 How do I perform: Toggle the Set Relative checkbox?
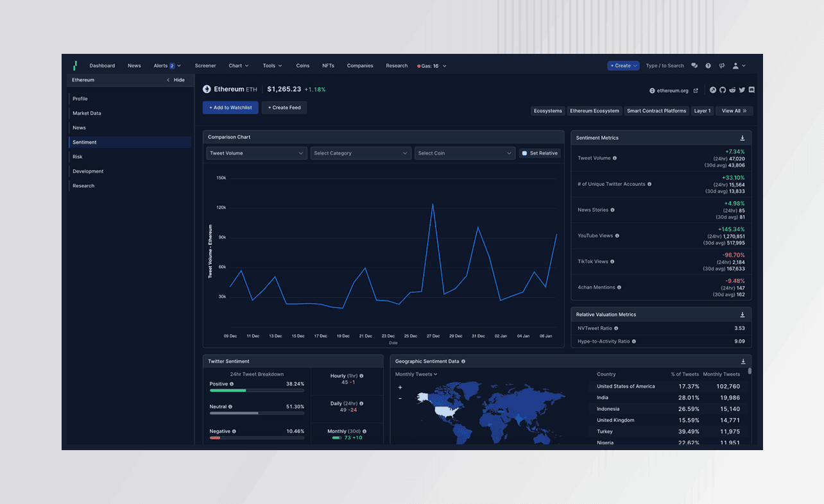524,153
